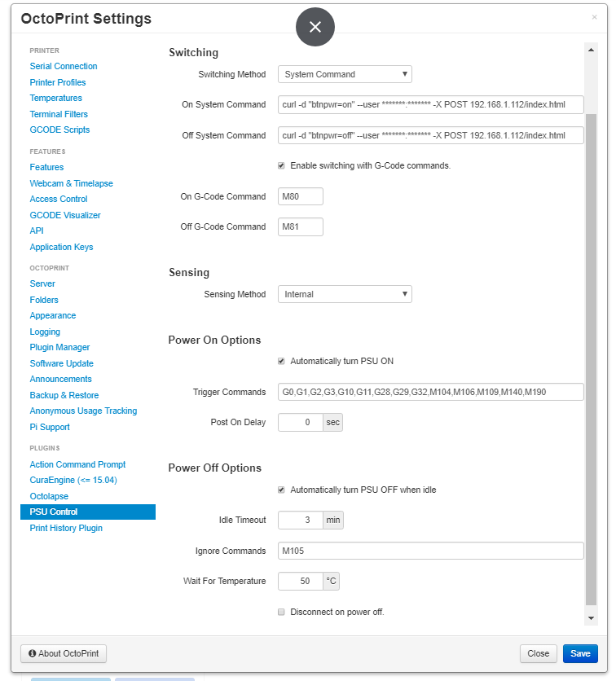Click the small X in dialog header
616x681 pixels.
[594, 17]
